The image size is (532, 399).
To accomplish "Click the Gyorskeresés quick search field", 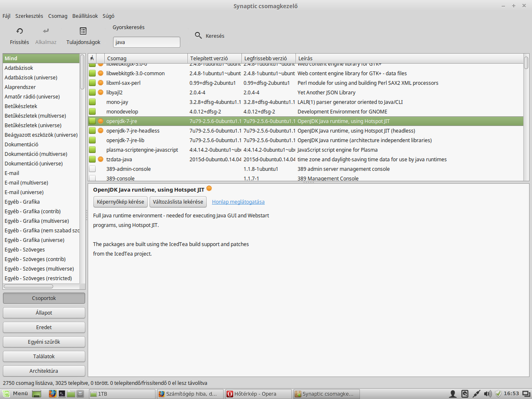I will click(x=147, y=42).
